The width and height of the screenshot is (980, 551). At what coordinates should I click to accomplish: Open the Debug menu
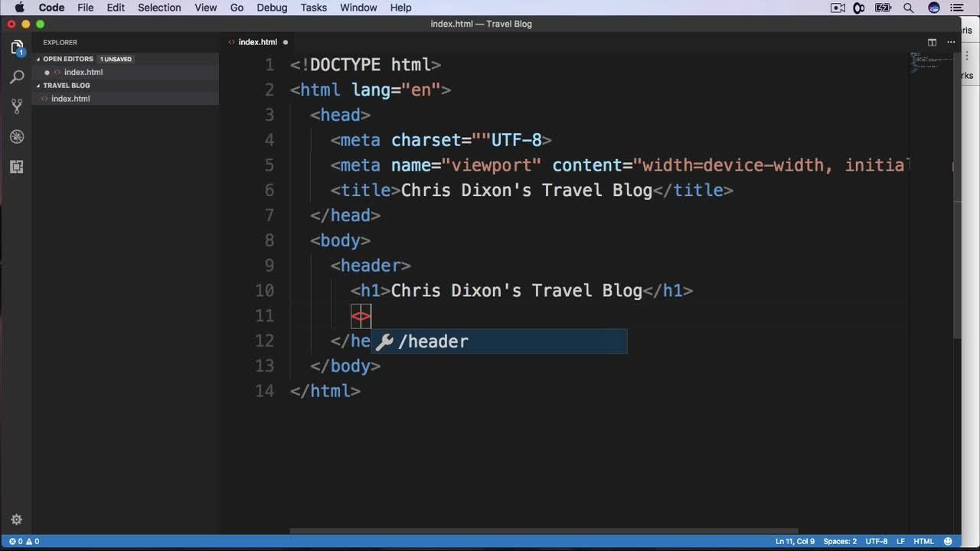(x=272, y=8)
